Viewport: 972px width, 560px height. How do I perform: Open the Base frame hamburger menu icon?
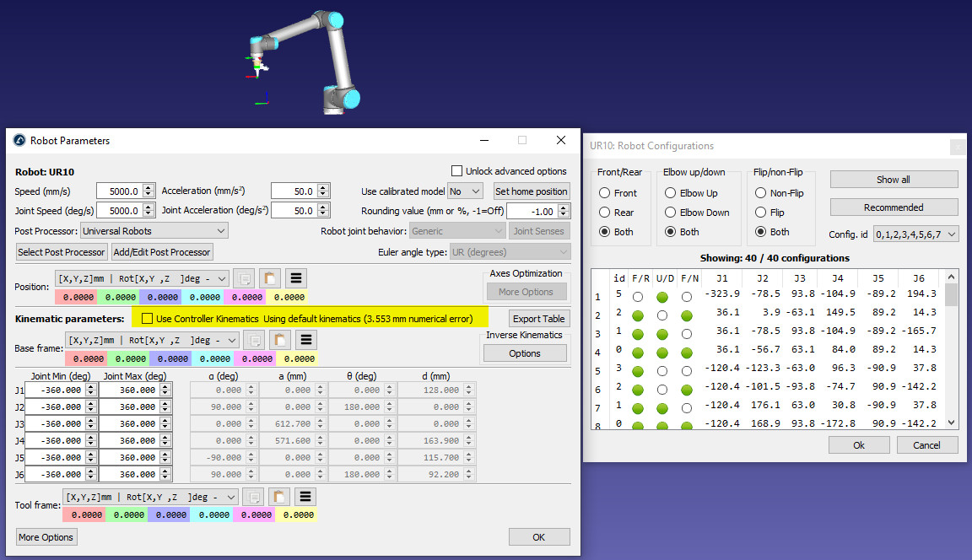[x=305, y=340]
